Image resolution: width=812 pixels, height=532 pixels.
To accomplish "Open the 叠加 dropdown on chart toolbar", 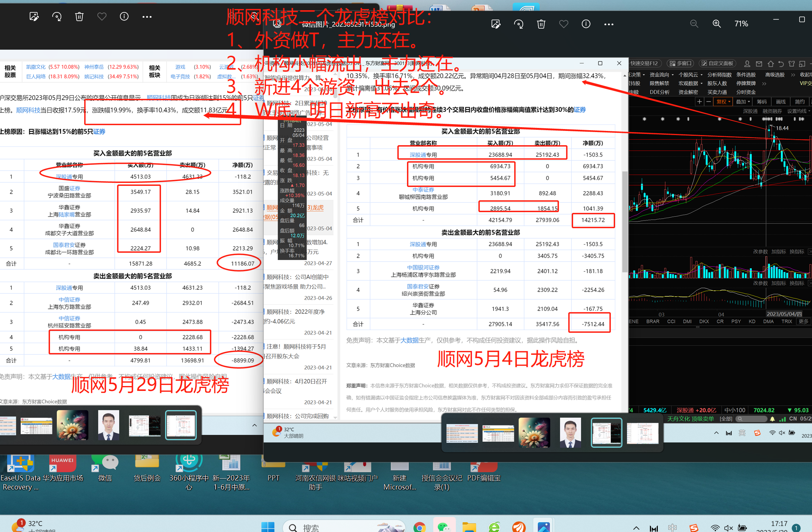I will pos(743,102).
